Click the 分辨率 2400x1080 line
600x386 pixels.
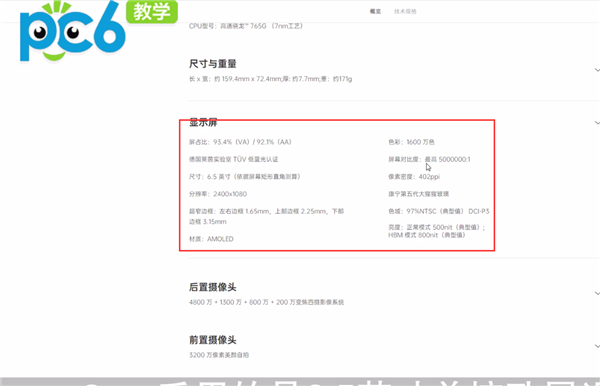218,194
